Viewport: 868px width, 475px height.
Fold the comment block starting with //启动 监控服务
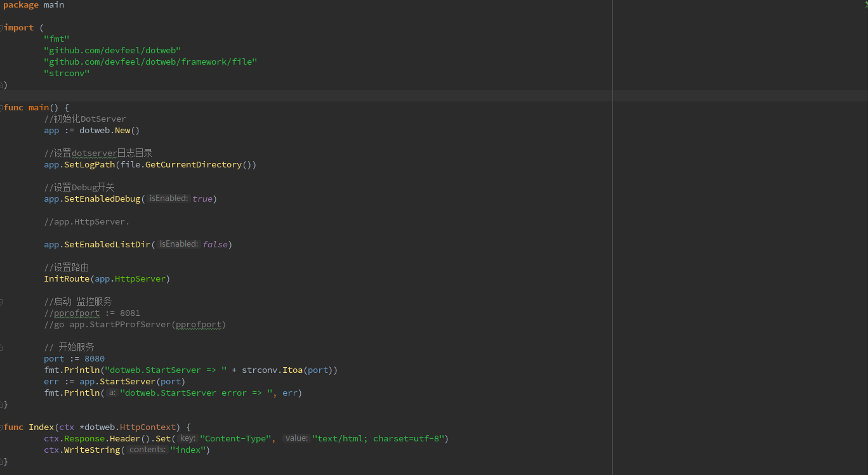pos(1,301)
